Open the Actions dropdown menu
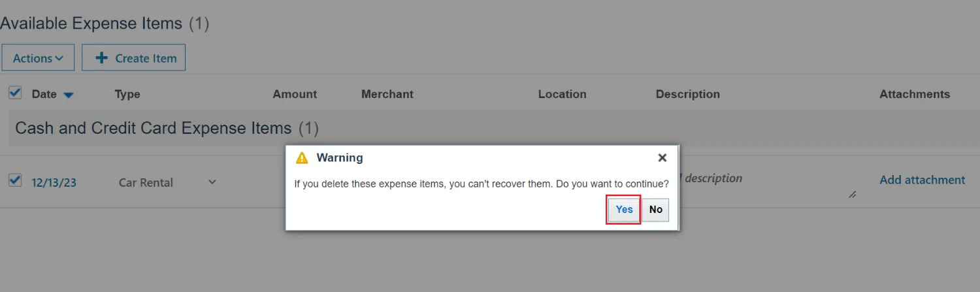980x292 pixels. tap(38, 58)
